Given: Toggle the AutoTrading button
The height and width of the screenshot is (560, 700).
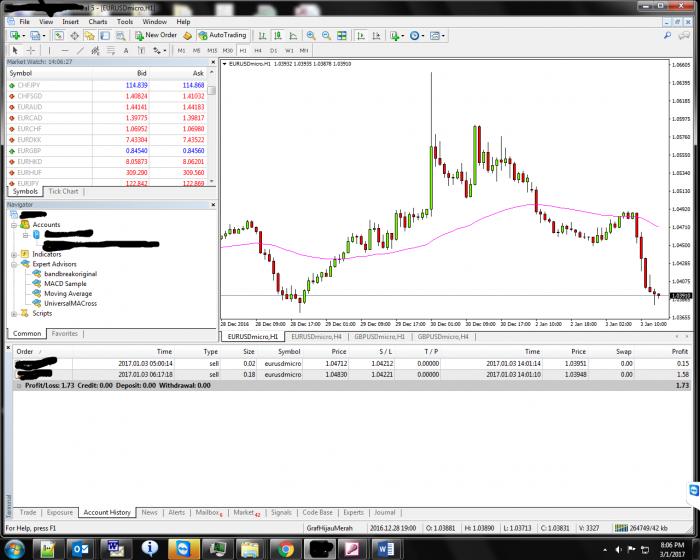Looking at the screenshot, I should pos(222,35).
